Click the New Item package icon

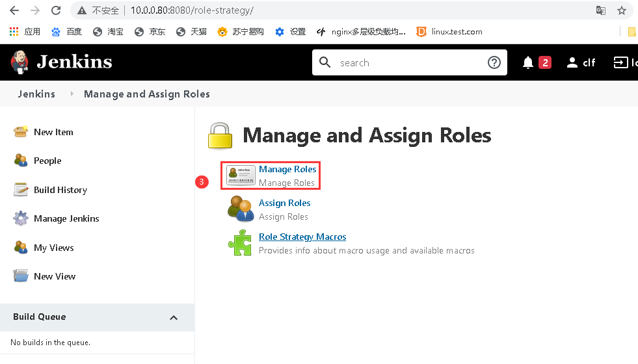tap(20, 132)
